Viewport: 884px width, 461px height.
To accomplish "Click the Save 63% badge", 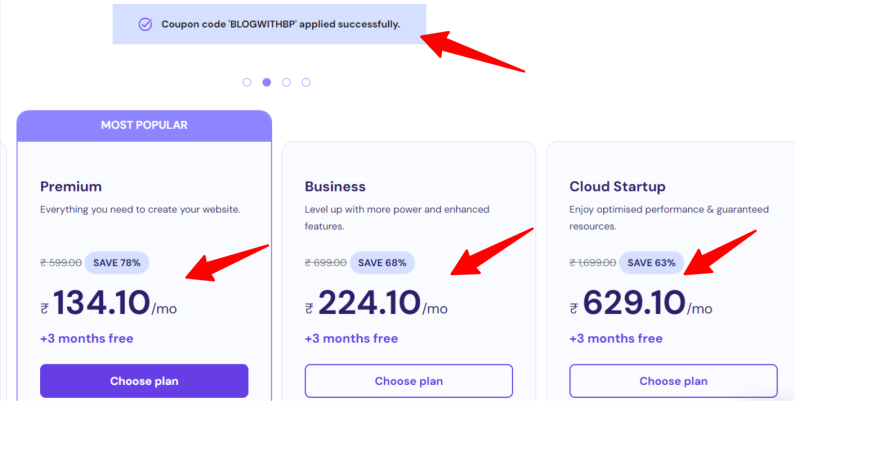I will pyautogui.click(x=651, y=263).
